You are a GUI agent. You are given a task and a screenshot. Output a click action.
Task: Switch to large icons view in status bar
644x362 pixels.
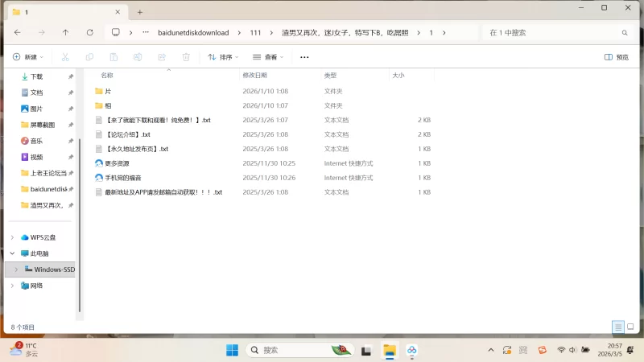(630, 327)
